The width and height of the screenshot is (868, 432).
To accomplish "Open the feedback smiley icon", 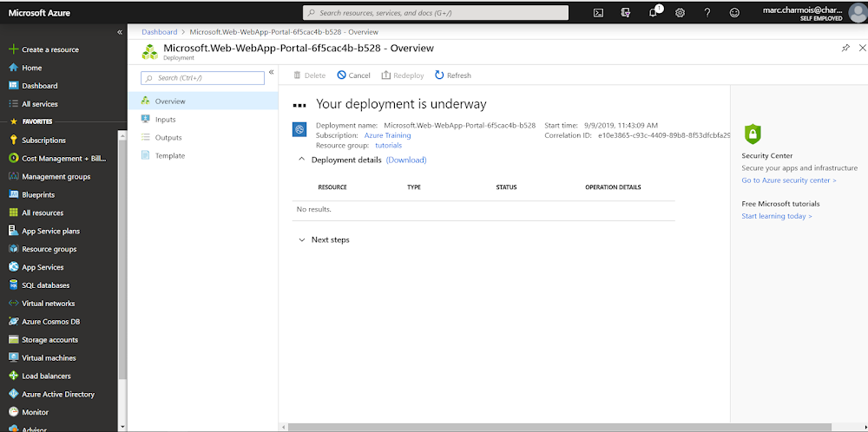I will 734,13.
